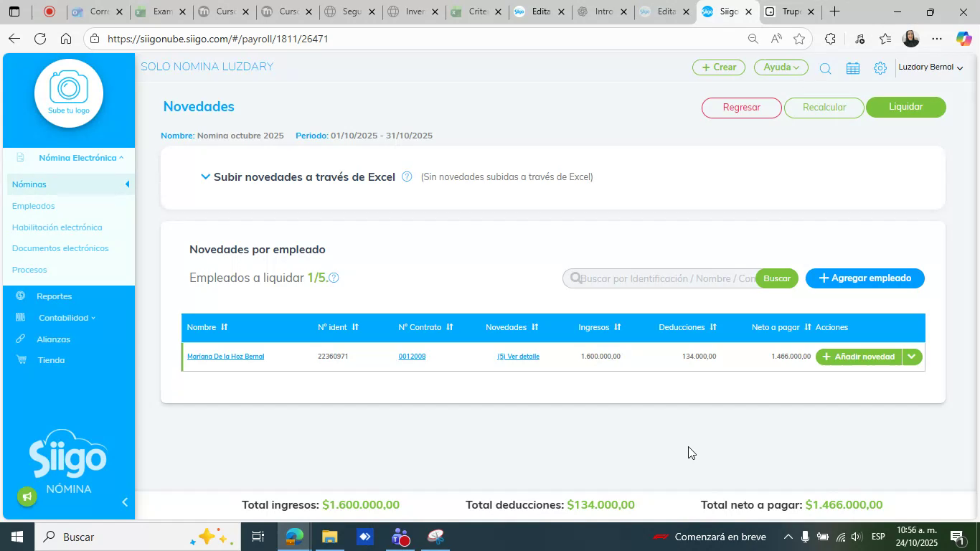
Task: Open the Copilot icon in browser toolbar
Action: (x=963, y=39)
